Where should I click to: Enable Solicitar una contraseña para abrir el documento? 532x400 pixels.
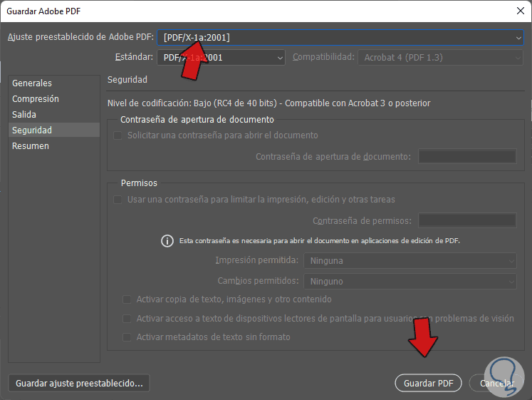click(118, 135)
